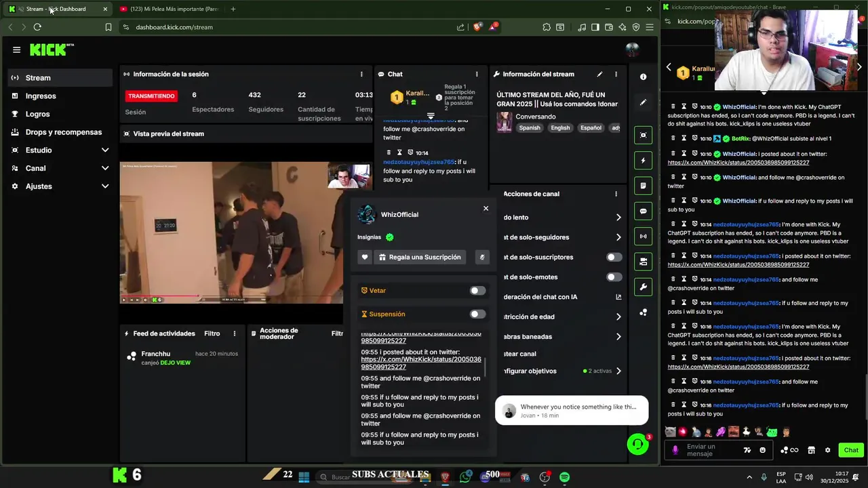Toggle the chat bubble widget icon

[643, 211]
